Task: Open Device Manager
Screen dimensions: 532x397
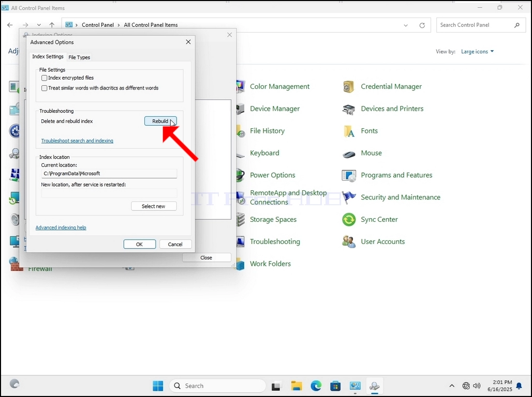Action: [275, 109]
